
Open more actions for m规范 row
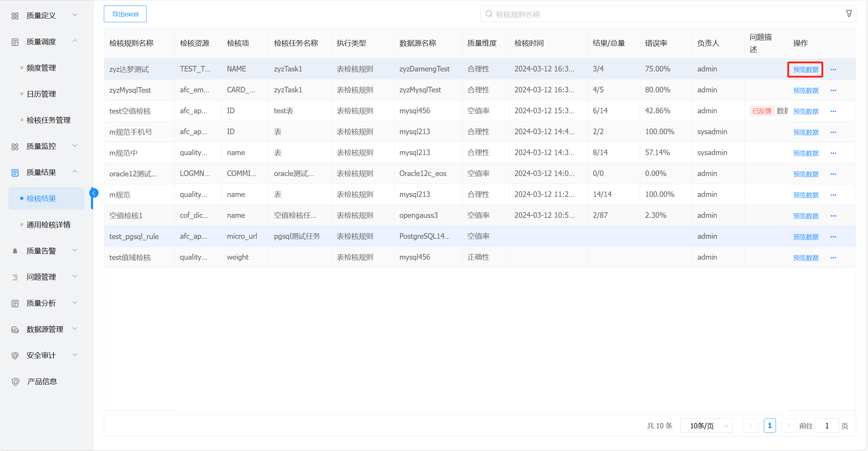point(833,195)
